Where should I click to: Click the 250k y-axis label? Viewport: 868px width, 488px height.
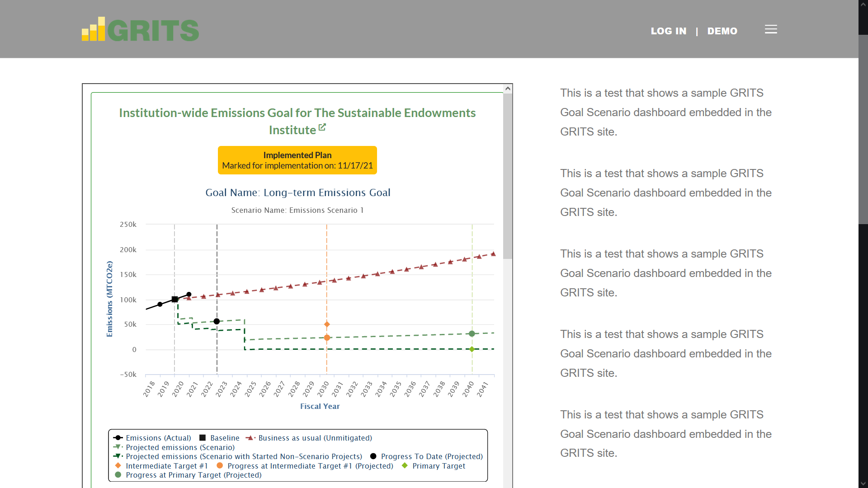click(128, 225)
